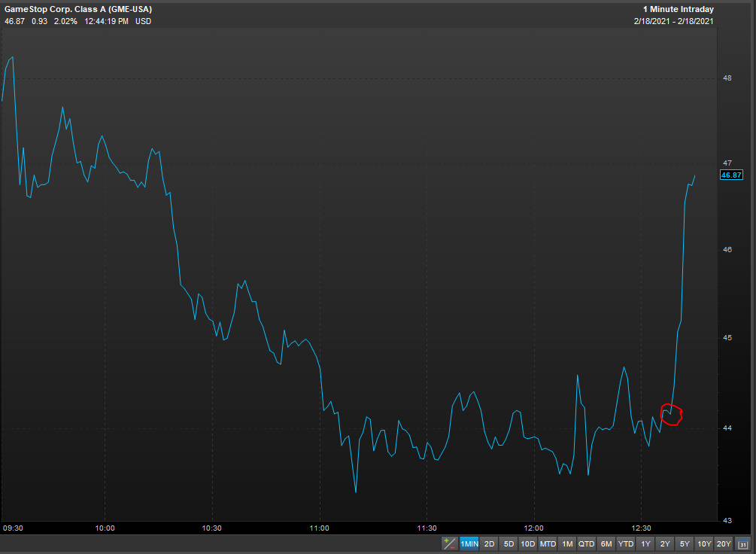Switch chart to 5D range
This screenshot has width=756, height=554.
509,543
